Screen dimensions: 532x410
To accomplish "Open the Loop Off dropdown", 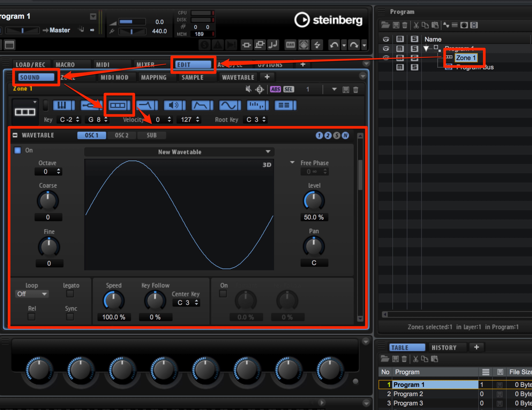I will point(32,294).
